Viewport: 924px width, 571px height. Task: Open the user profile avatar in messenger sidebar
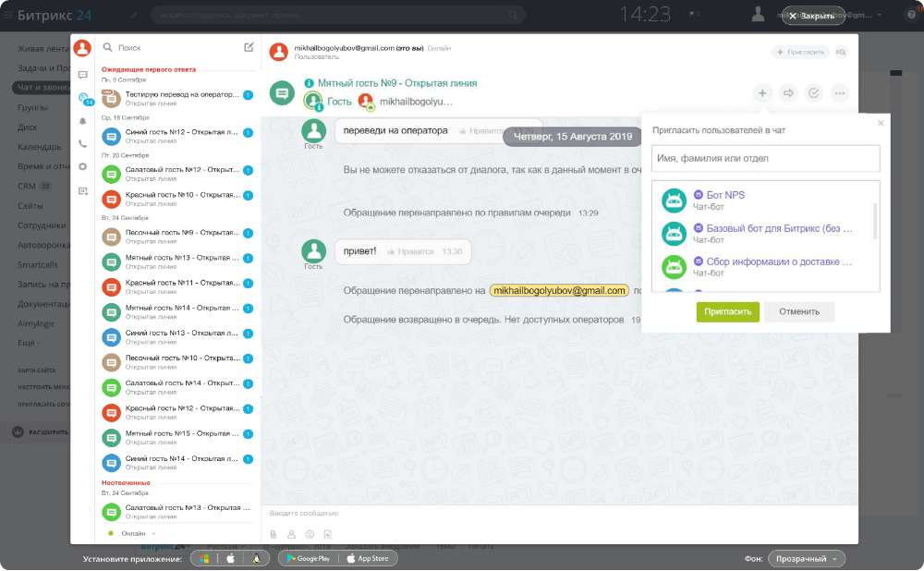pos(82,48)
